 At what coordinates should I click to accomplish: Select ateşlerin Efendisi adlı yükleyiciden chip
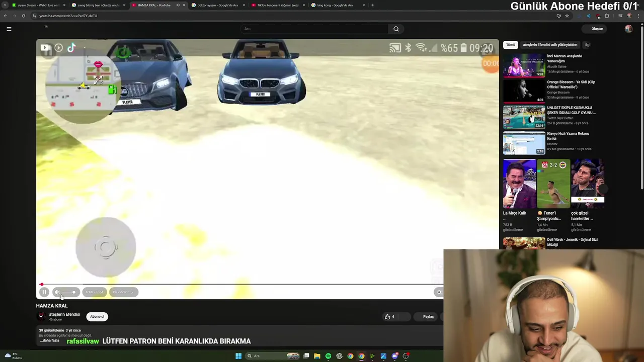pos(550,45)
